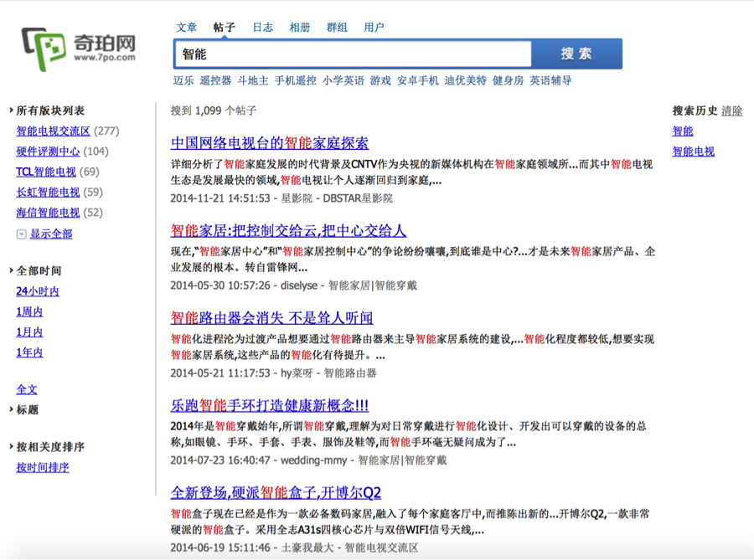
Task: Open hot keyword 迪优美特
Action: tap(466, 80)
